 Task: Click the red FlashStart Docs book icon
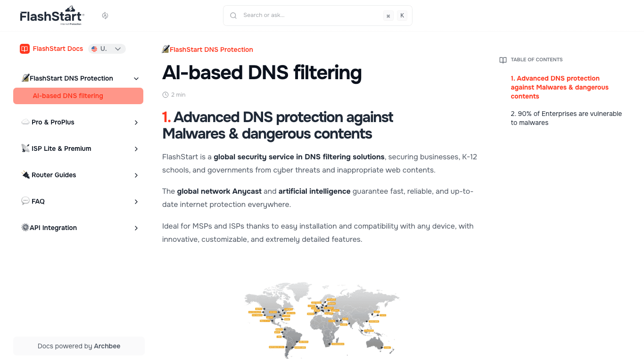click(x=25, y=49)
